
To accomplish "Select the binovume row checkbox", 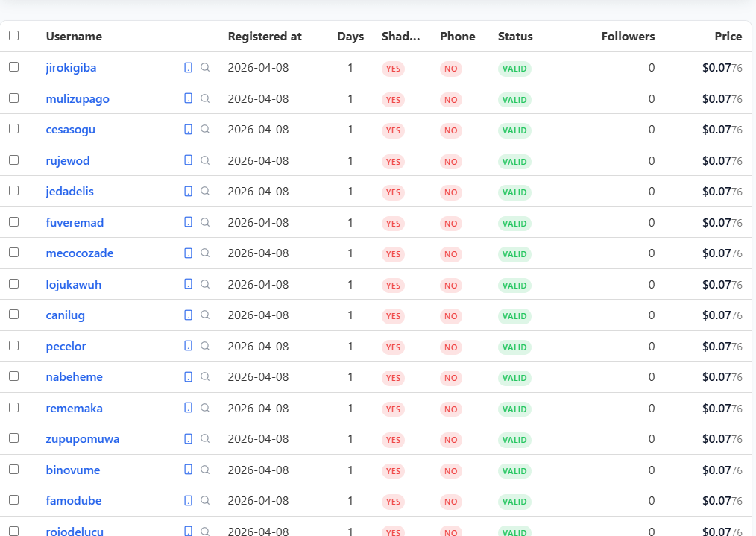I will [13, 470].
